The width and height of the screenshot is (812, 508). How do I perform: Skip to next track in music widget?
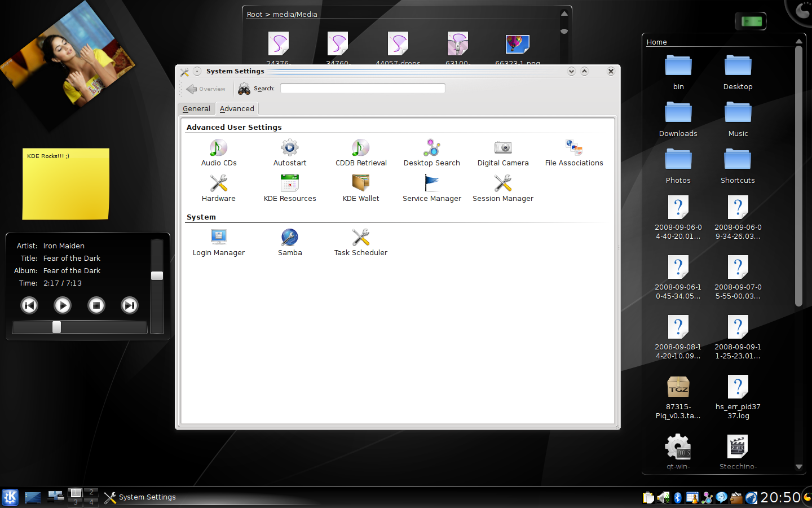click(x=130, y=305)
